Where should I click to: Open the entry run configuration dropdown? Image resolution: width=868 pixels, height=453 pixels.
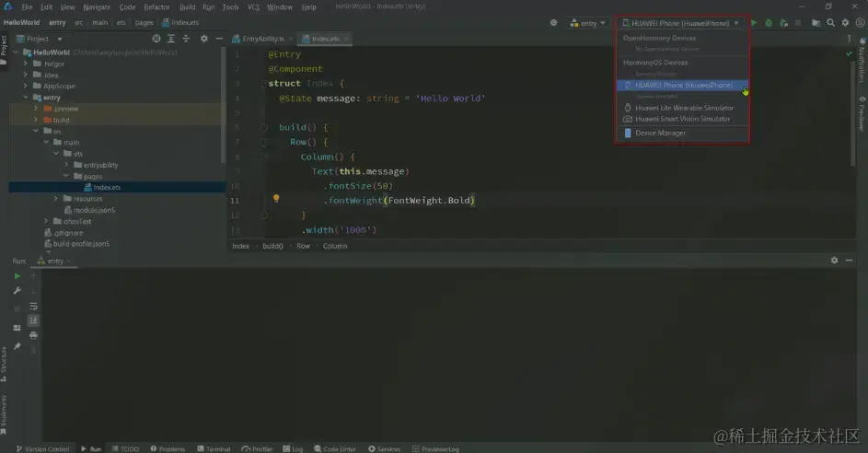tap(587, 23)
